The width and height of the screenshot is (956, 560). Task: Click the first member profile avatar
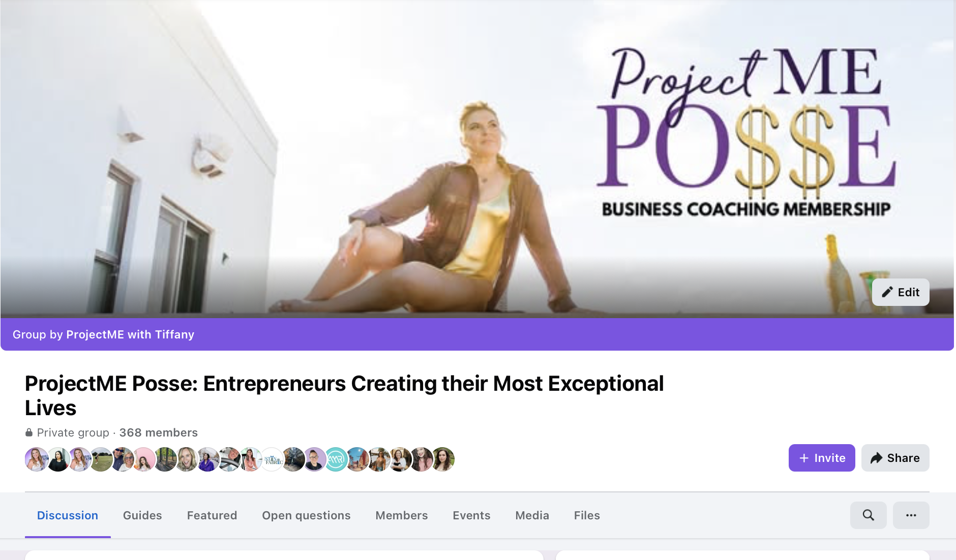pyautogui.click(x=37, y=459)
